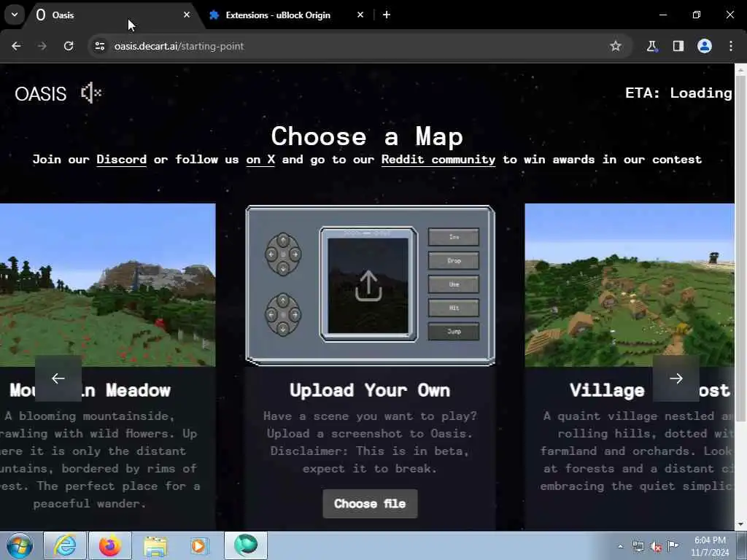Toggle the muted sound speaker icon
Viewport: 747px width, 560px height.
91,93
